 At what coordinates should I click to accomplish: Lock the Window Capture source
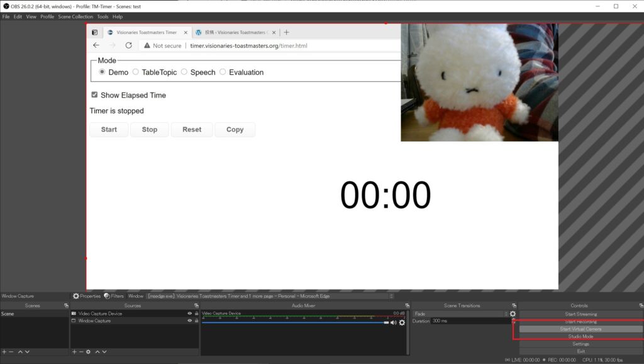(196, 321)
